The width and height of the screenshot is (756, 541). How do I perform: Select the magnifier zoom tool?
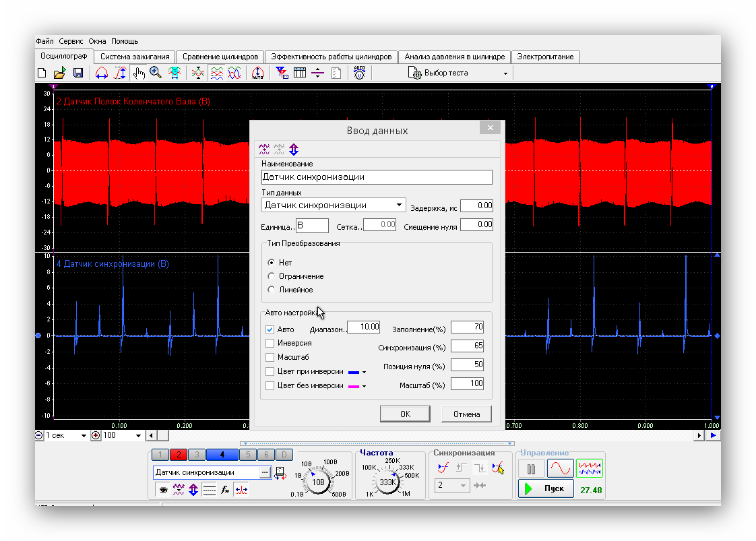(155, 73)
